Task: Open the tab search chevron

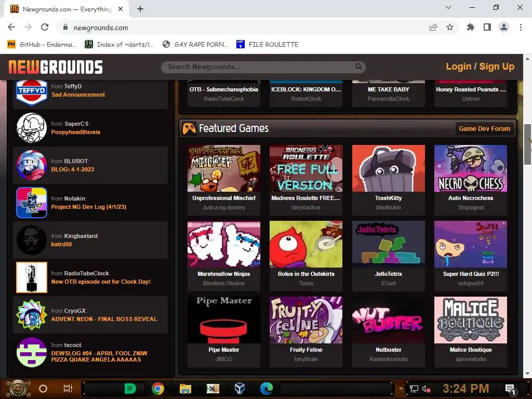Action: coord(448,7)
